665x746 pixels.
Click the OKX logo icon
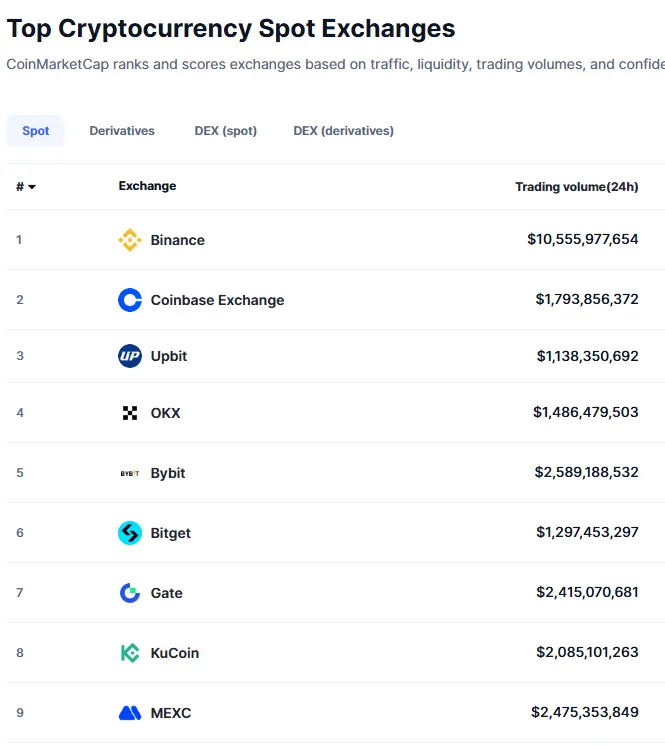130,413
